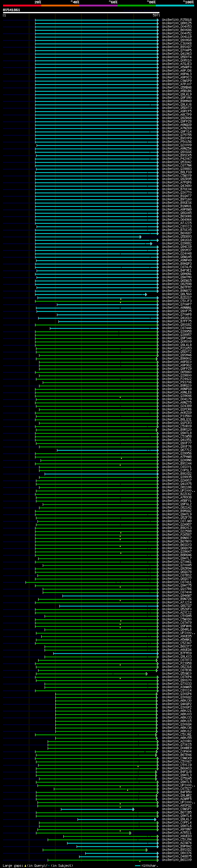Select the UniRef100_A2XW74 label
197x868 pixels.
(177, 843)
